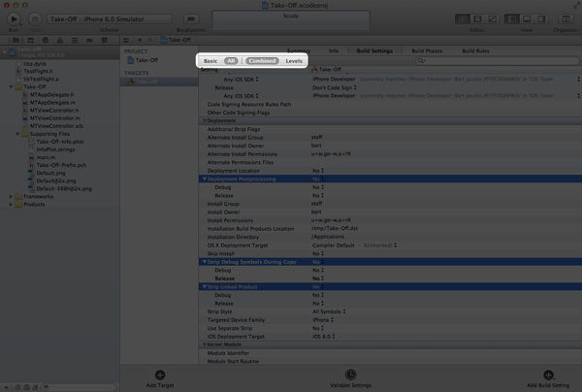Select Take-Off-Info.plist
Viewport: 582px width, 392px height.
point(60,142)
